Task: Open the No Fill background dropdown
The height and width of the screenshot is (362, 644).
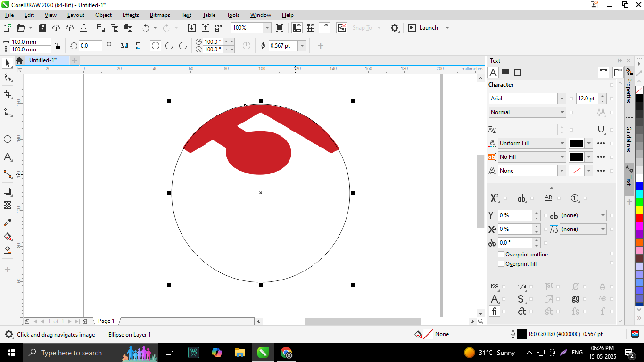Action: point(562,157)
